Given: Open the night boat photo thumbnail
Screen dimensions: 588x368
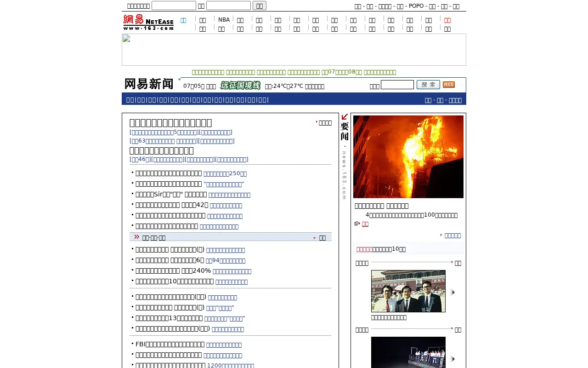Looking at the screenshot, I should click(x=408, y=353).
